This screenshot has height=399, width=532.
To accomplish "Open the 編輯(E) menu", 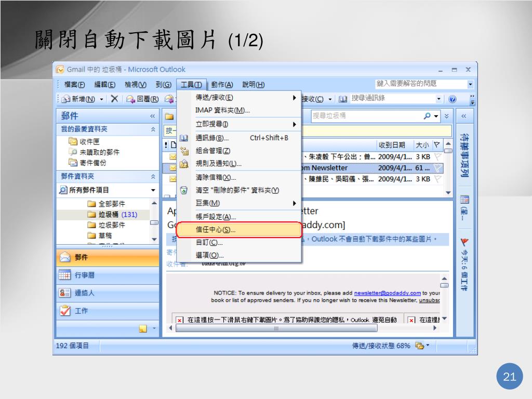I will [104, 85].
